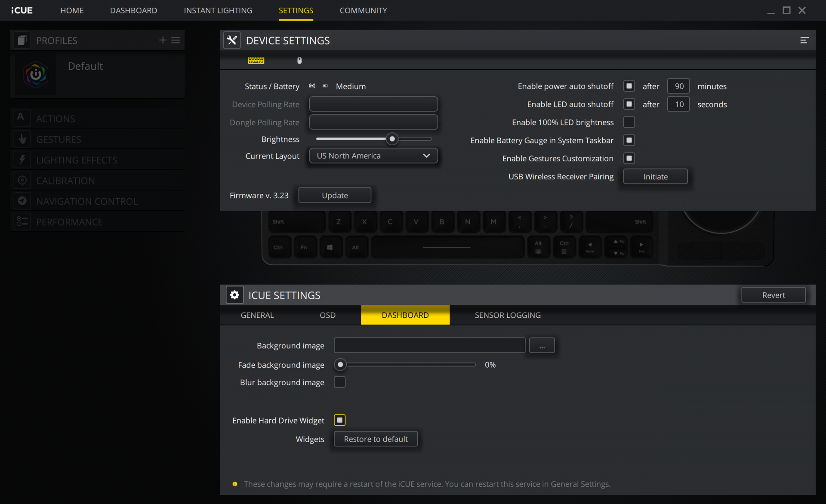Switch to the Sensor Logging tab
826x504 pixels.
coord(507,315)
